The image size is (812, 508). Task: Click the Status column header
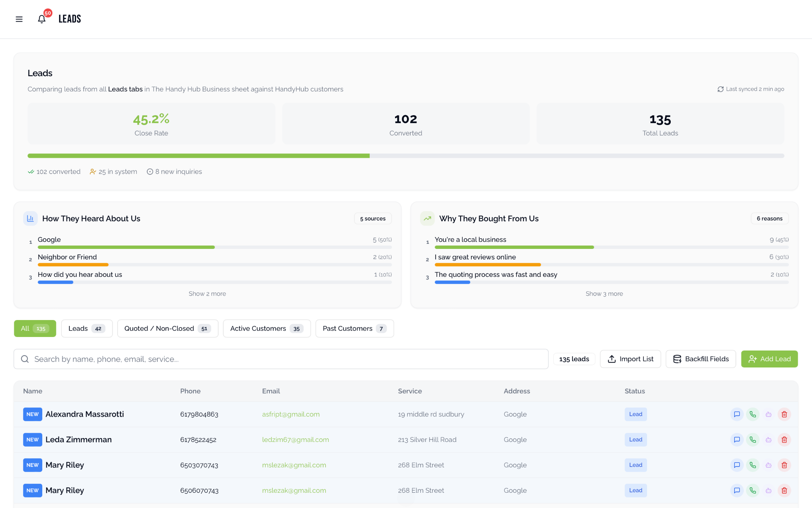pos(635,391)
